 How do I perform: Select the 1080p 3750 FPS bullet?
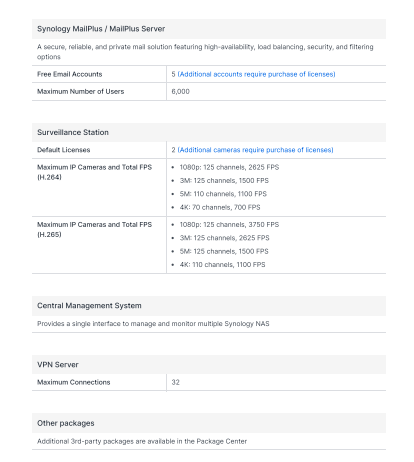(x=229, y=224)
